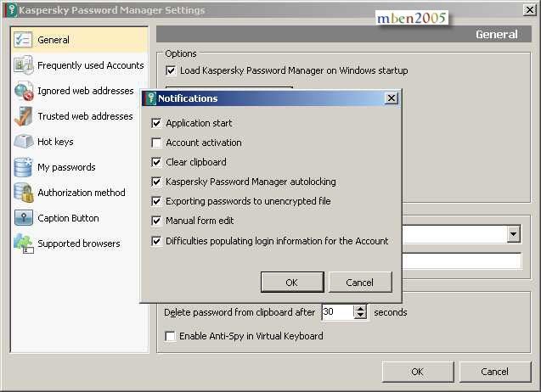The image size is (541, 392).
Task: Disable Manual form edit notification
Action: (x=156, y=221)
